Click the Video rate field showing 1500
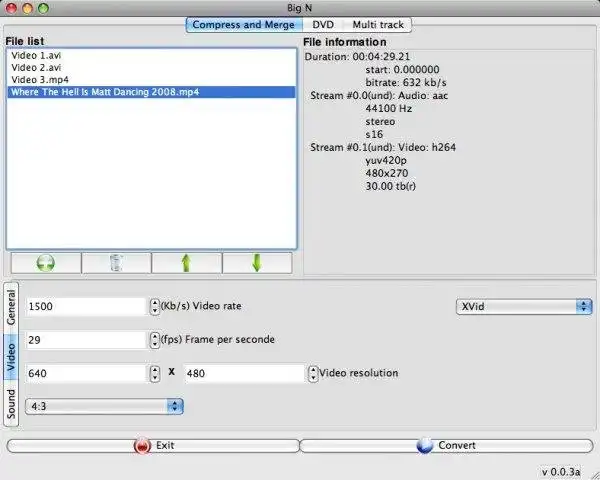The image size is (600, 480). 86,306
